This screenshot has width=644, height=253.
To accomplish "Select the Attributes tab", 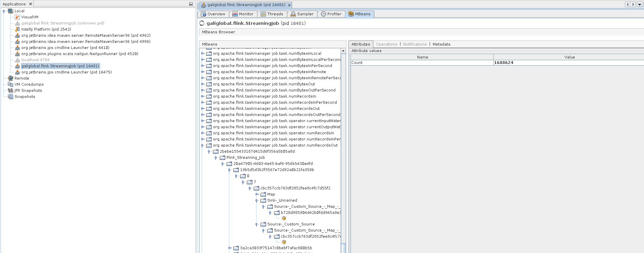I will coord(361,44).
